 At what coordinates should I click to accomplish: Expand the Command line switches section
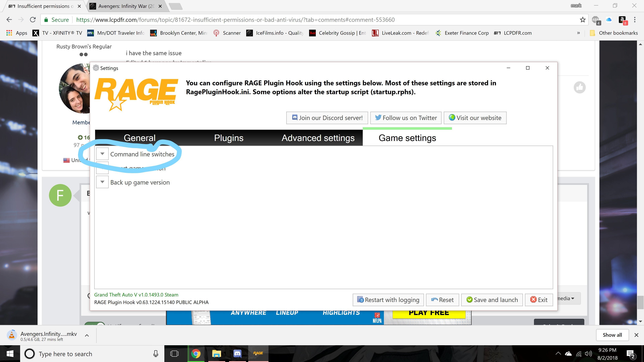[x=102, y=154]
